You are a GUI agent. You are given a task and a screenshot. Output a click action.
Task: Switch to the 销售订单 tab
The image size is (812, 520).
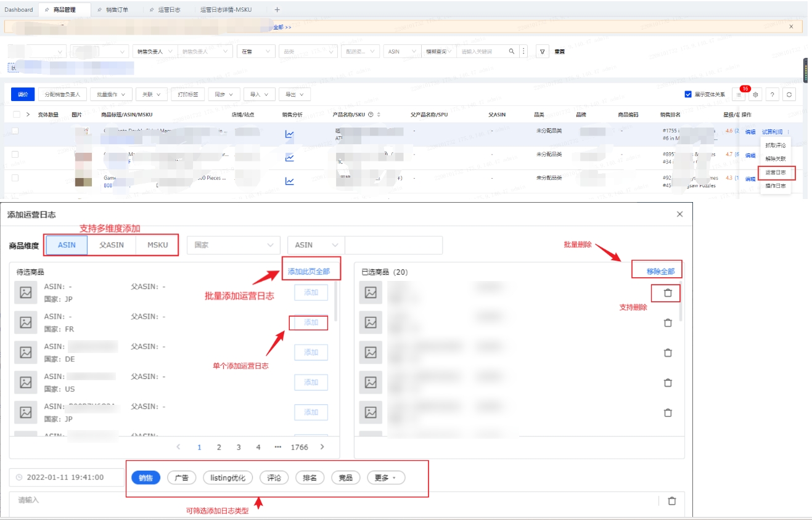(x=117, y=9)
